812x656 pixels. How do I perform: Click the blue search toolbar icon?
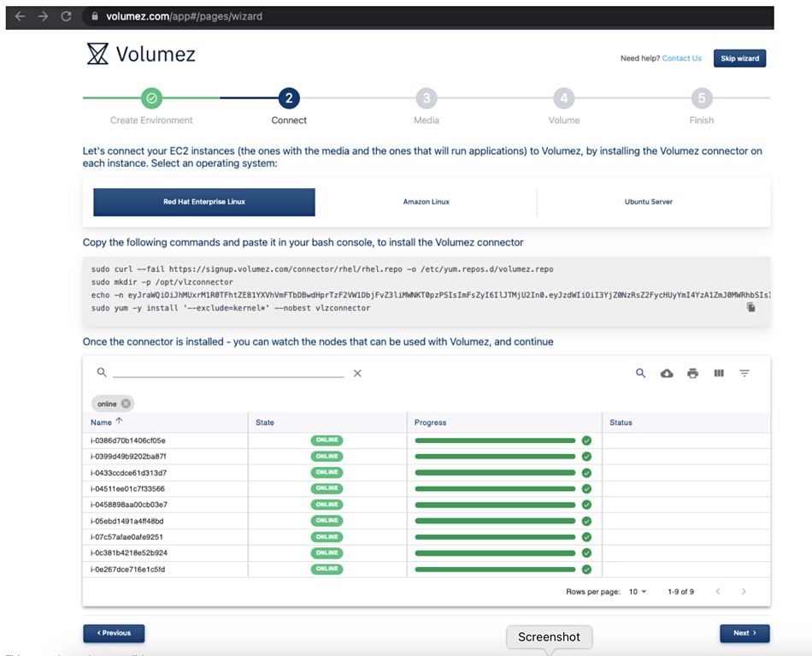640,373
